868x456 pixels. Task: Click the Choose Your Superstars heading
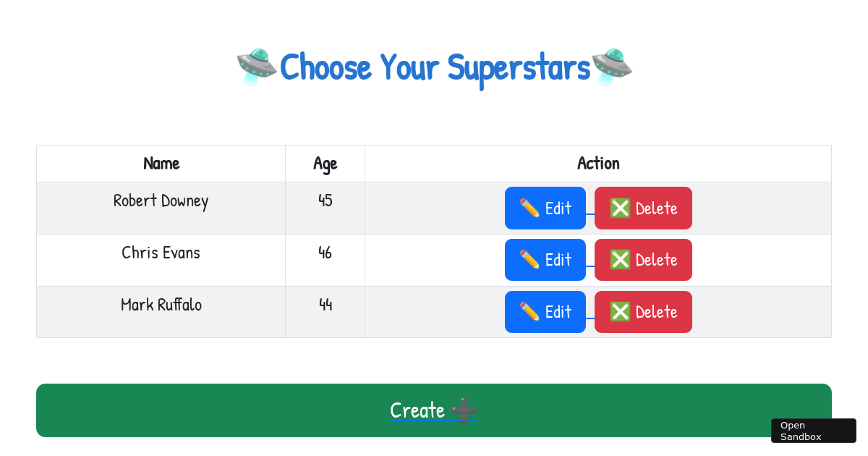click(x=435, y=67)
